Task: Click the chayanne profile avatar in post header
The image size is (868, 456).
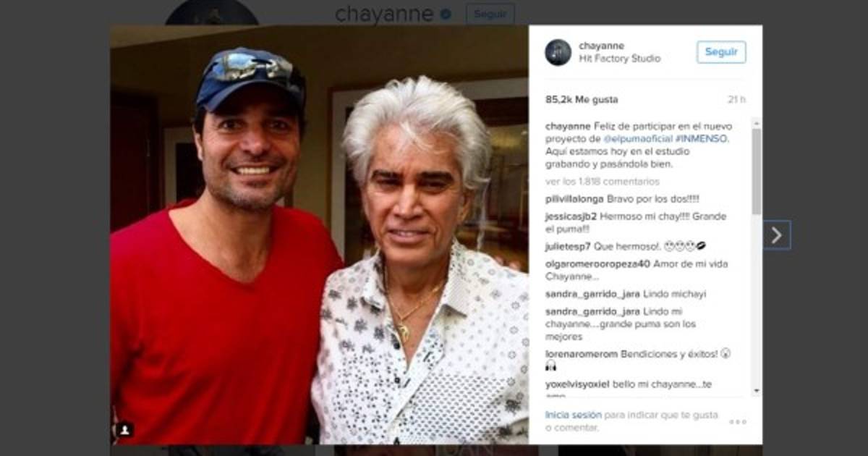Action: tap(558, 52)
